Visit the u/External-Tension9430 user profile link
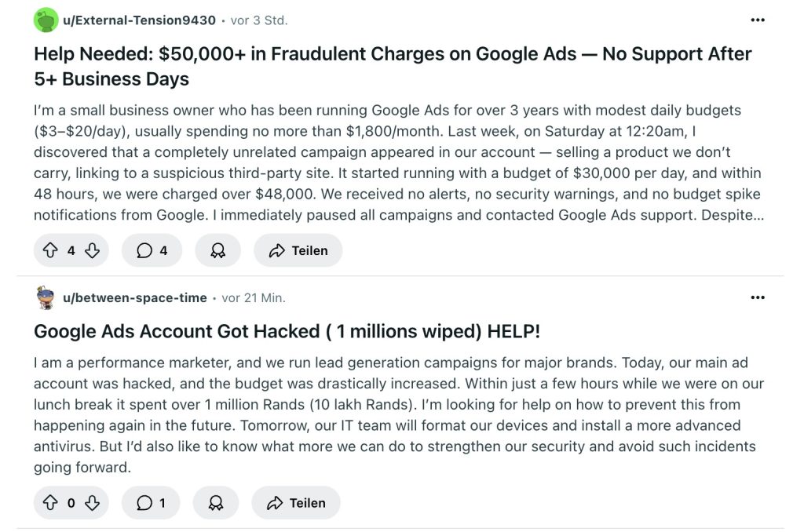This screenshot has width=804, height=532. [x=138, y=20]
